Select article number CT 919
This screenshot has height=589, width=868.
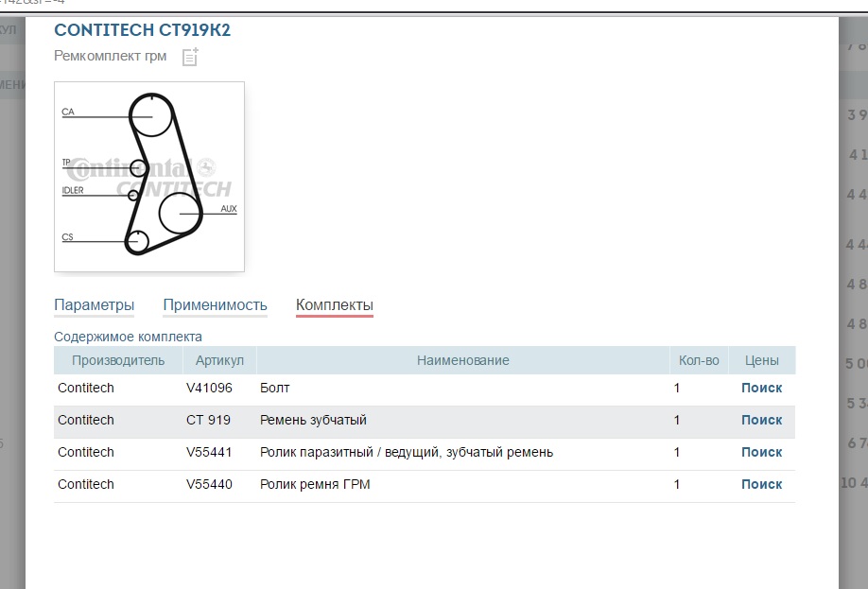point(208,420)
